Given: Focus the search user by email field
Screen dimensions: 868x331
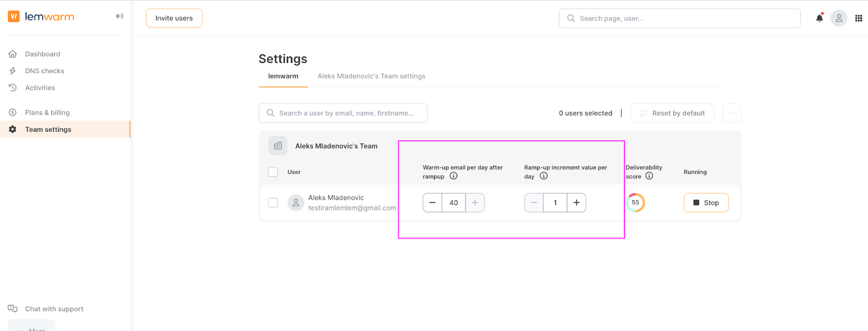Looking at the screenshot, I should [x=346, y=113].
